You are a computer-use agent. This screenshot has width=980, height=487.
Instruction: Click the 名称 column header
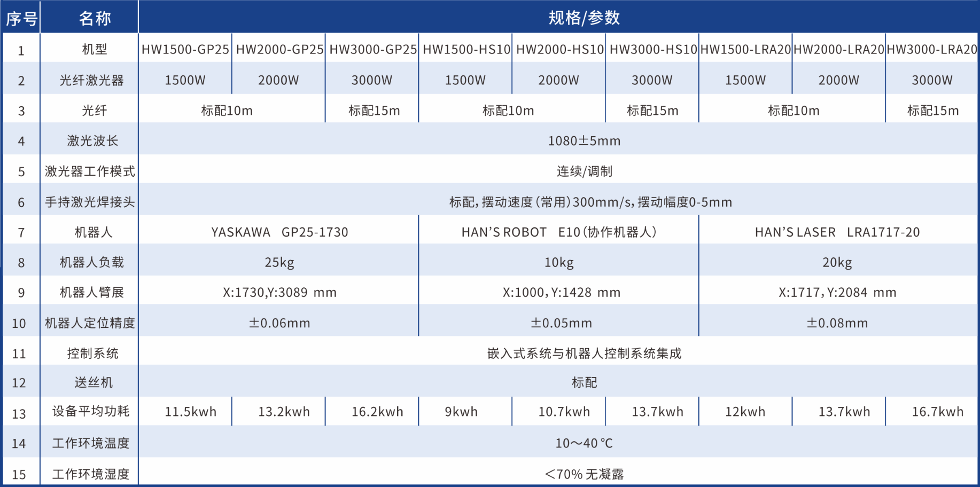coord(95,19)
